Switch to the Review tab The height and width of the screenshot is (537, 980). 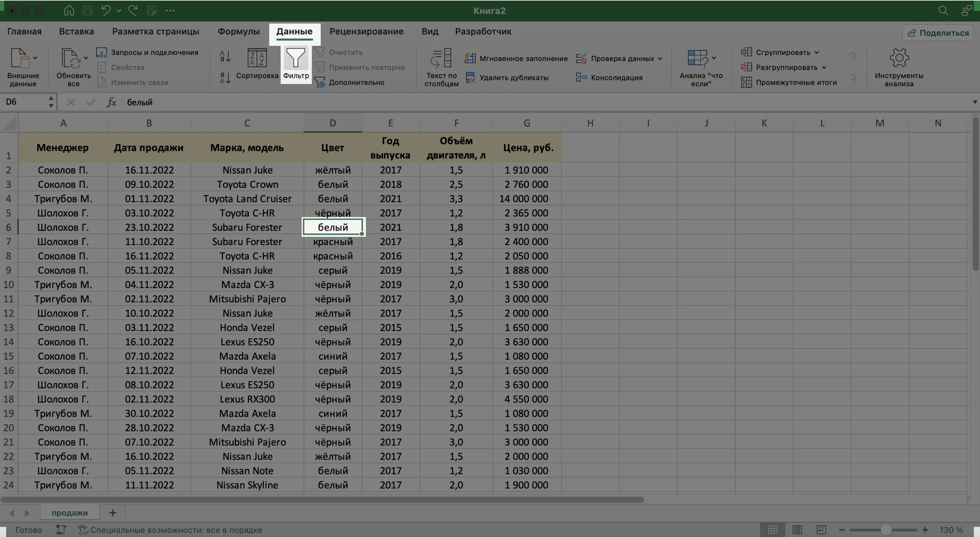pos(366,32)
